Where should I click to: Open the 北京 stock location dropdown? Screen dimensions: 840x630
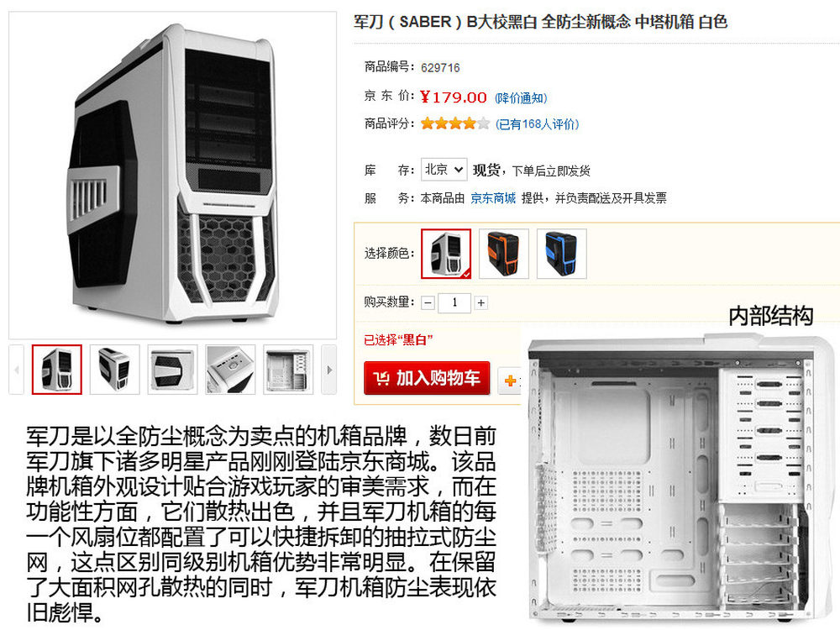tap(444, 170)
